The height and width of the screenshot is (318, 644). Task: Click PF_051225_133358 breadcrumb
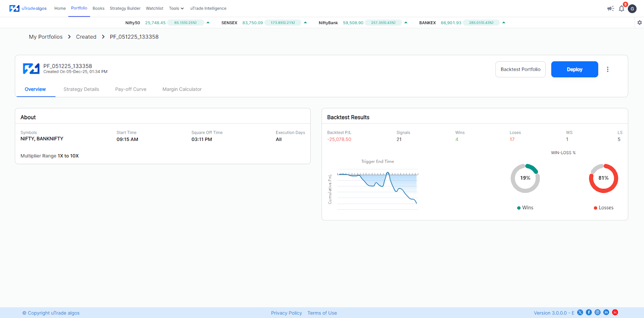point(134,37)
